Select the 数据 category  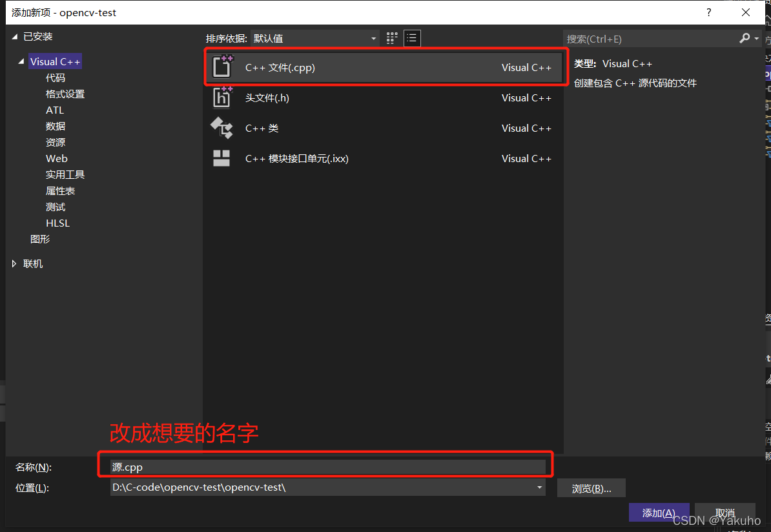pos(56,127)
